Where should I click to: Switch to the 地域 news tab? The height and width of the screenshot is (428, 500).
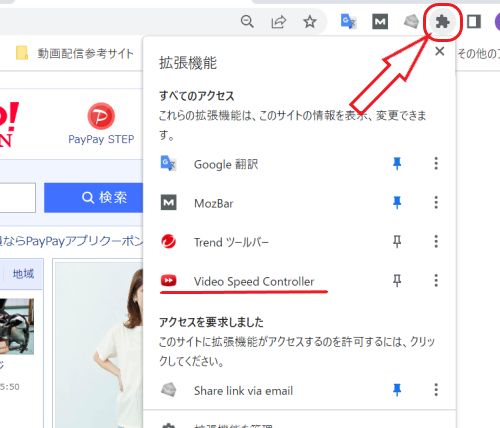23,274
